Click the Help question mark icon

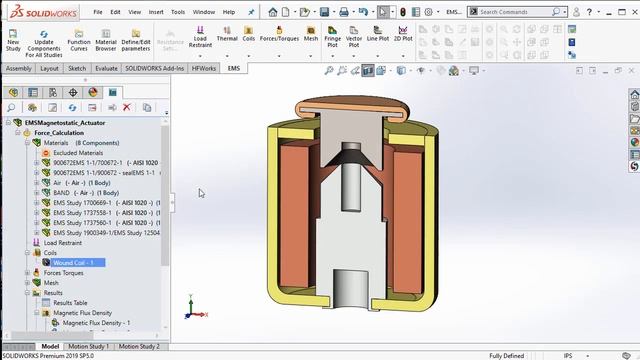click(589, 12)
